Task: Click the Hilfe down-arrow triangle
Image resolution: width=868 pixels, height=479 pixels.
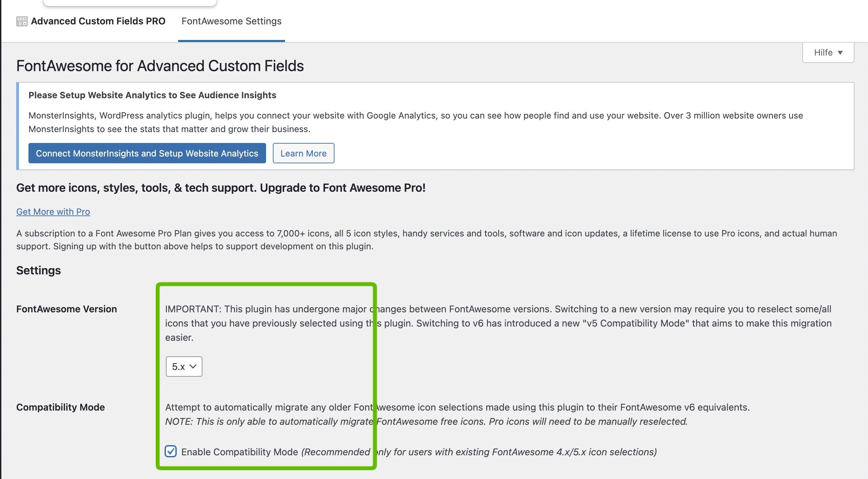Action: click(840, 53)
